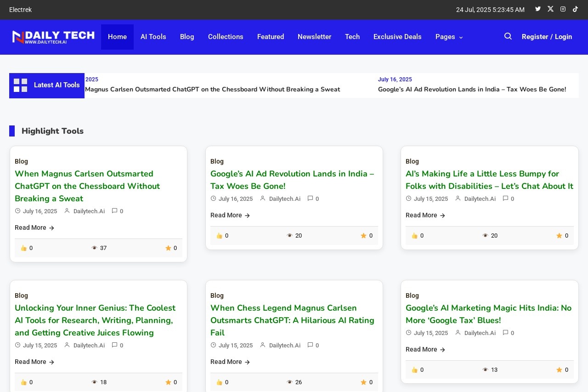Click views eye on Google's AI Marketing Magic post

pyautogui.click(x=486, y=370)
